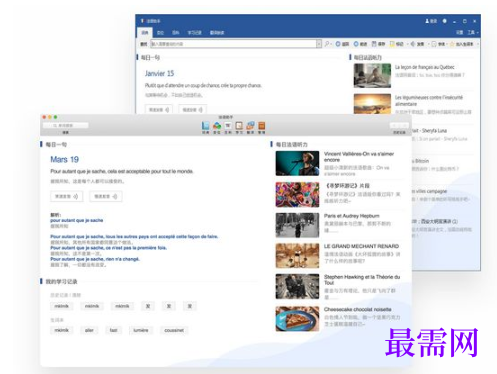The image size is (497, 374).
Task: Open the example sentence 'rien n'a changé'
Action: click(95, 259)
